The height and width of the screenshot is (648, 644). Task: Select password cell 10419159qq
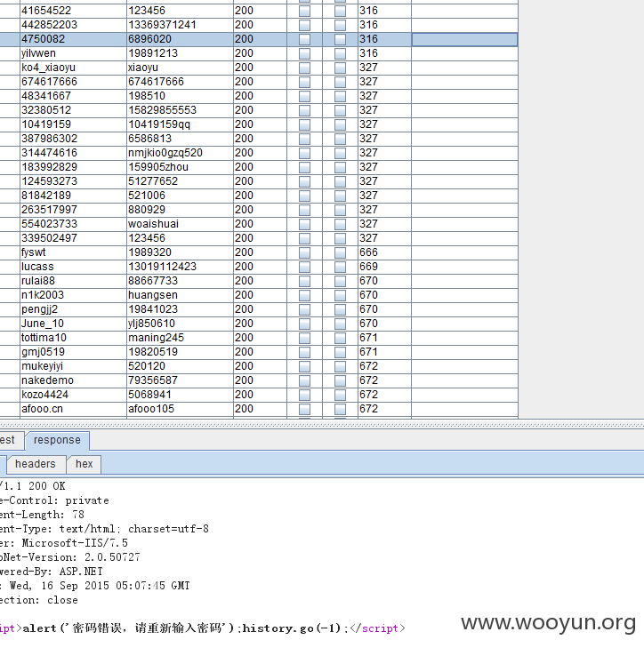click(x=180, y=124)
